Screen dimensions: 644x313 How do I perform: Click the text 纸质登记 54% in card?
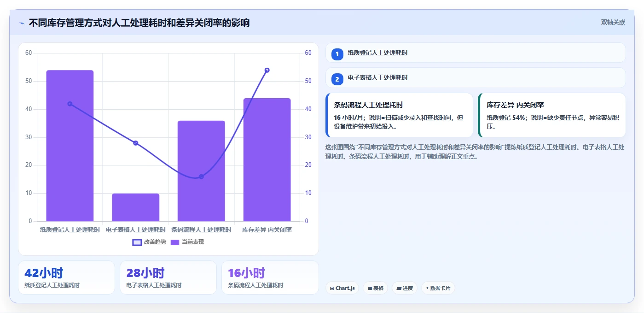pos(506,118)
